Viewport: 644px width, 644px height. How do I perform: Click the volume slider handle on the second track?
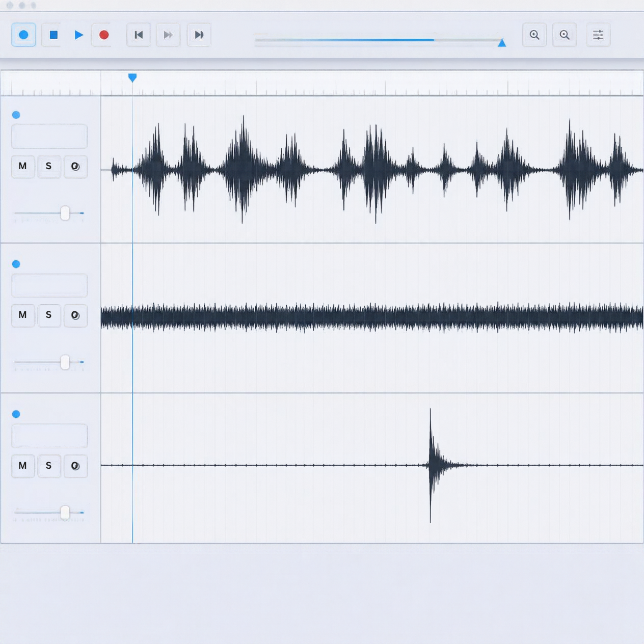[65, 362]
